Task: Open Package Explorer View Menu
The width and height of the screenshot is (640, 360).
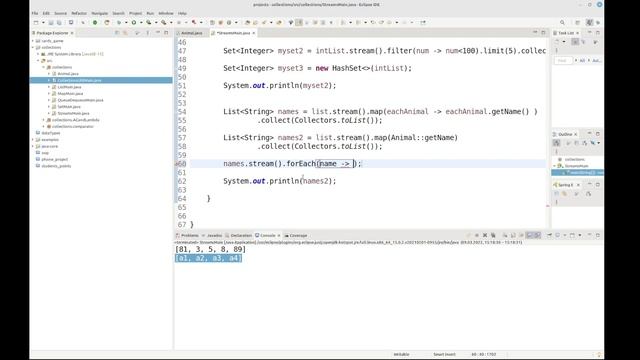Action: 147,33
